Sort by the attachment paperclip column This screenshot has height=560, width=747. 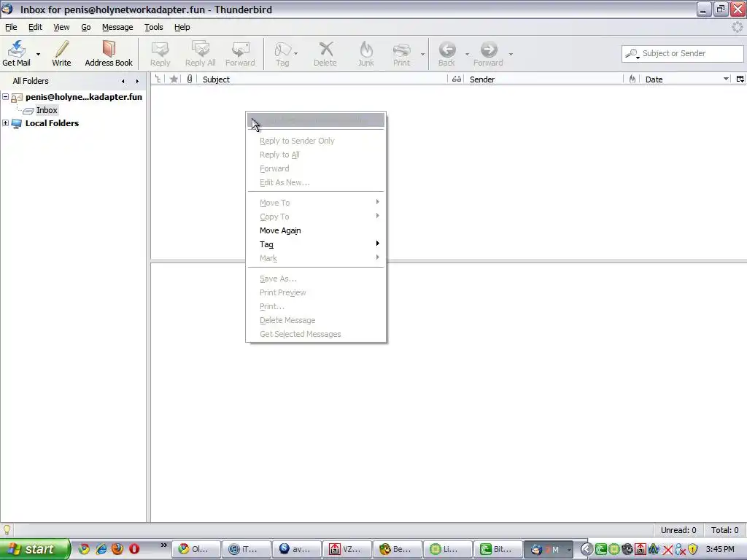pyautogui.click(x=190, y=79)
